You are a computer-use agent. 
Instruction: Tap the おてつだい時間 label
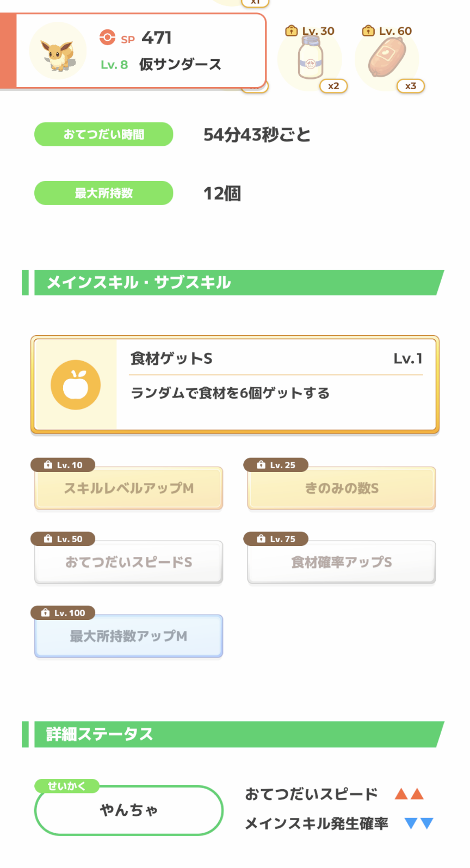coord(104,134)
